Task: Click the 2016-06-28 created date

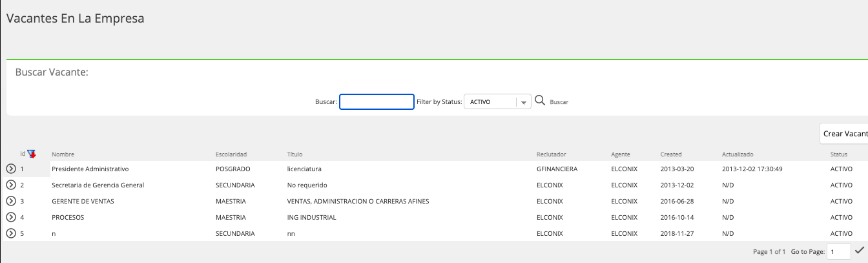Action: tap(677, 201)
